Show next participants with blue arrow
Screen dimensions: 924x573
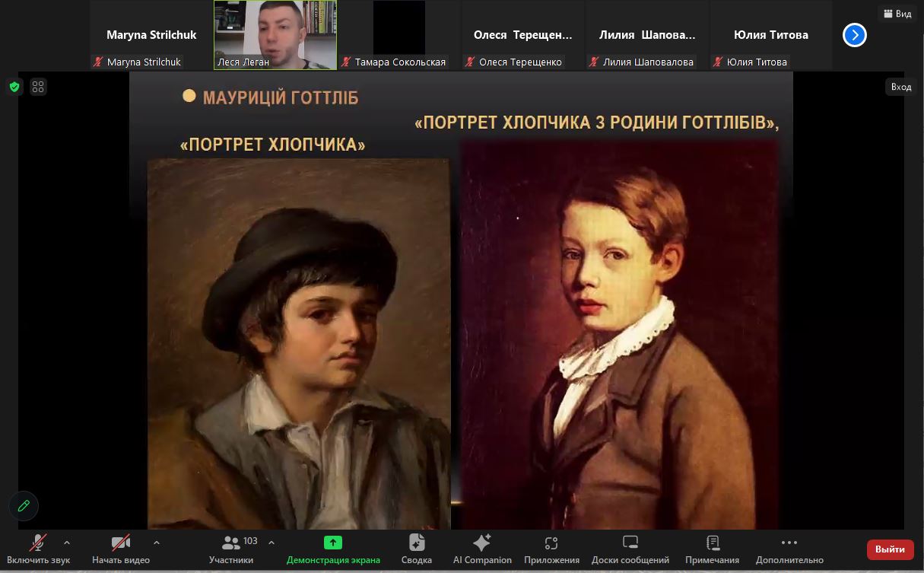click(855, 35)
